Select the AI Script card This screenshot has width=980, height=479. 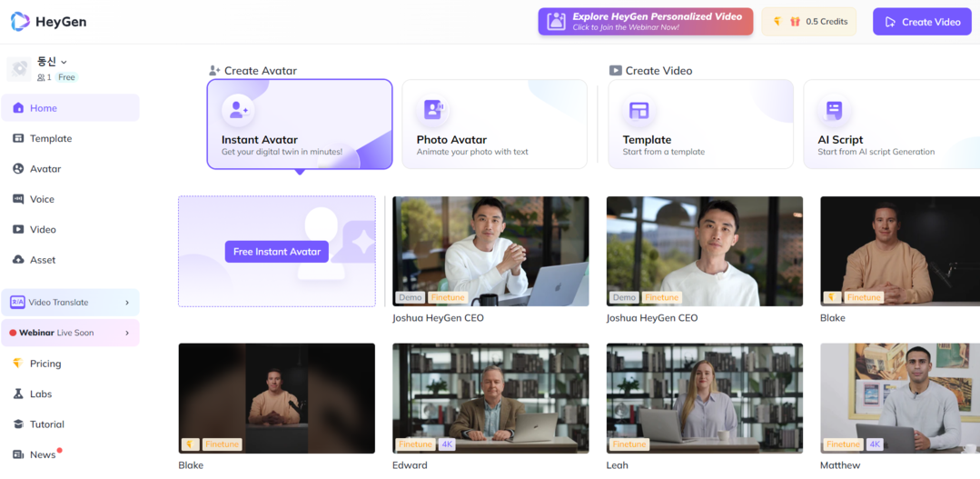pos(891,124)
